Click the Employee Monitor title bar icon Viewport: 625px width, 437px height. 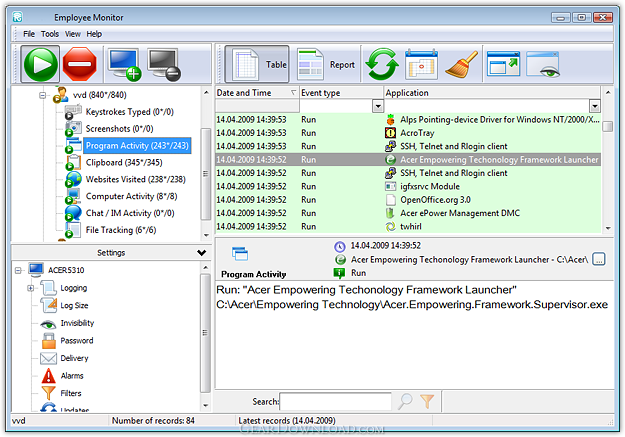tap(17, 17)
